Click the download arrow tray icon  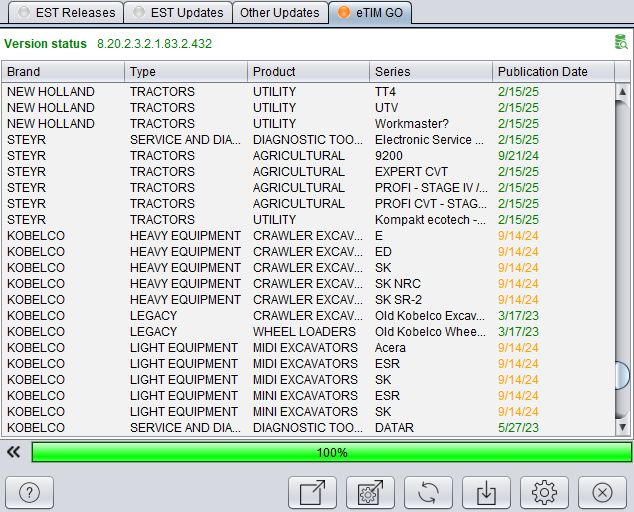click(x=486, y=492)
